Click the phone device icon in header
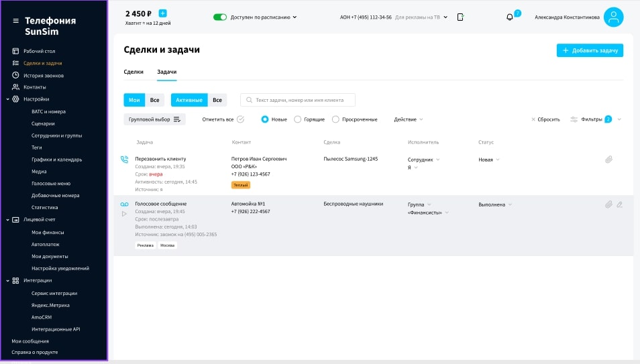This screenshot has width=640, height=364. click(460, 17)
